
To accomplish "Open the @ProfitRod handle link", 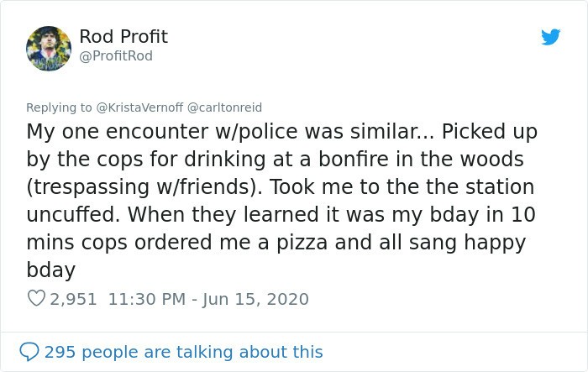I will pos(116,56).
